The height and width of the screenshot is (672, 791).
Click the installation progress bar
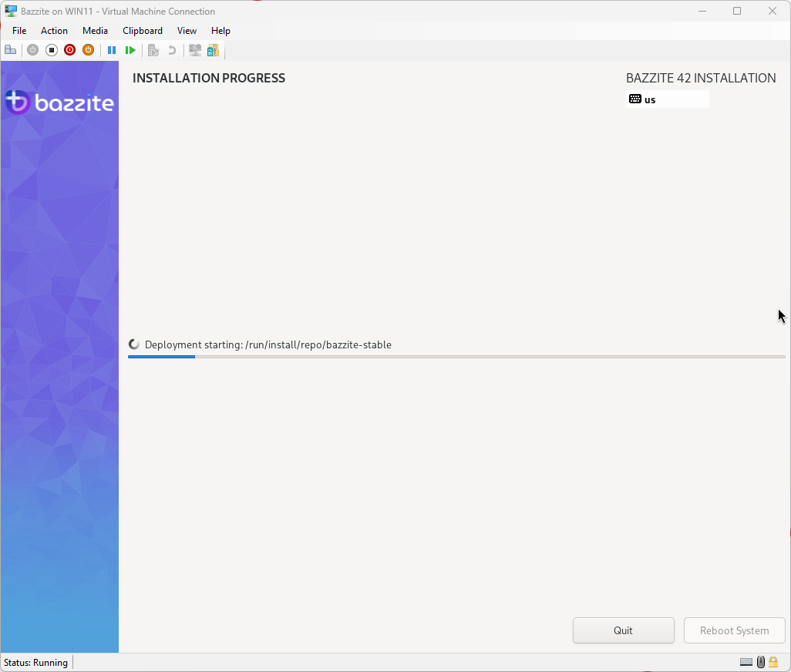pos(456,356)
